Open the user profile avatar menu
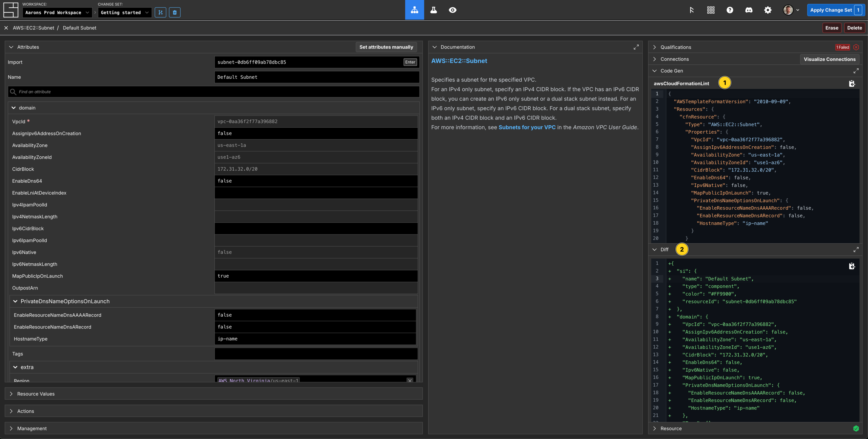The width and height of the screenshot is (868, 439). coord(791,10)
